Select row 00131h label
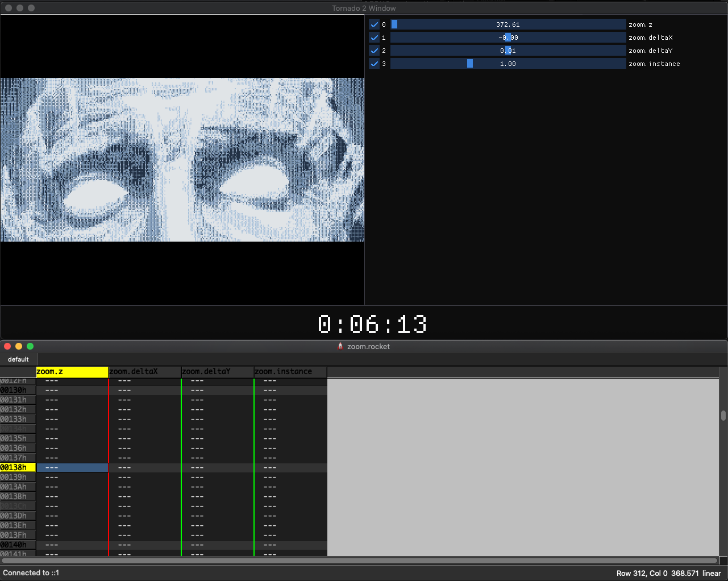The height and width of the screenshot is (581, 728). (x=18, y=400)
